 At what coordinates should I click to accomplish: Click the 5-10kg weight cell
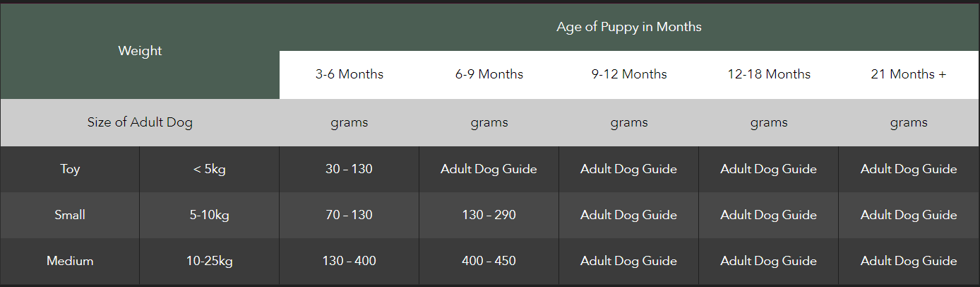pyautogui.click(x=210, y=215)
